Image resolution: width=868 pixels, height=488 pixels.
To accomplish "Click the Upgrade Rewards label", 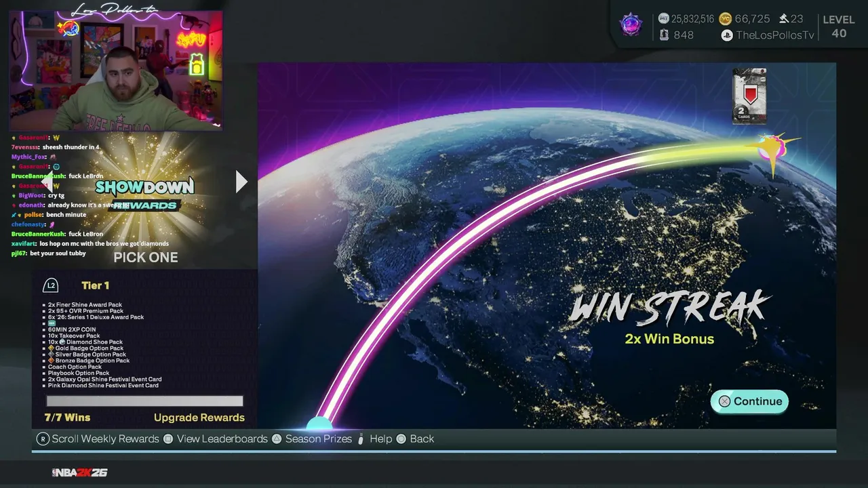I will coord(199,418).
